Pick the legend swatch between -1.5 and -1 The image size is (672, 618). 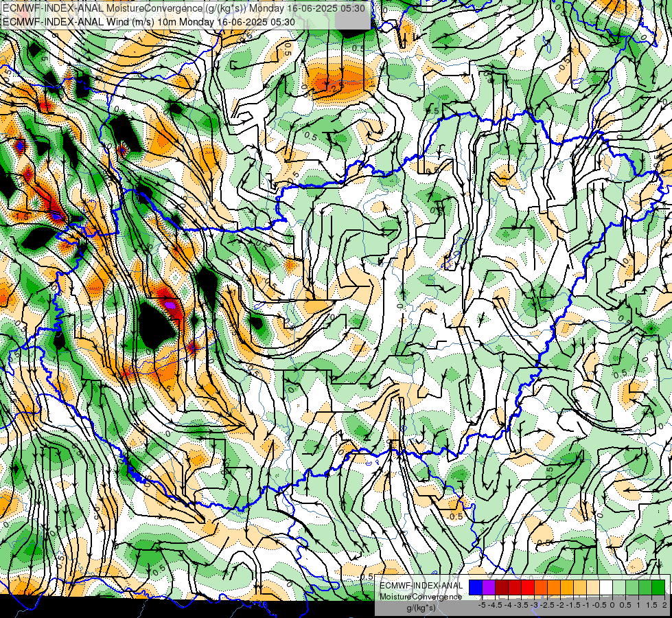pos(580,587)
